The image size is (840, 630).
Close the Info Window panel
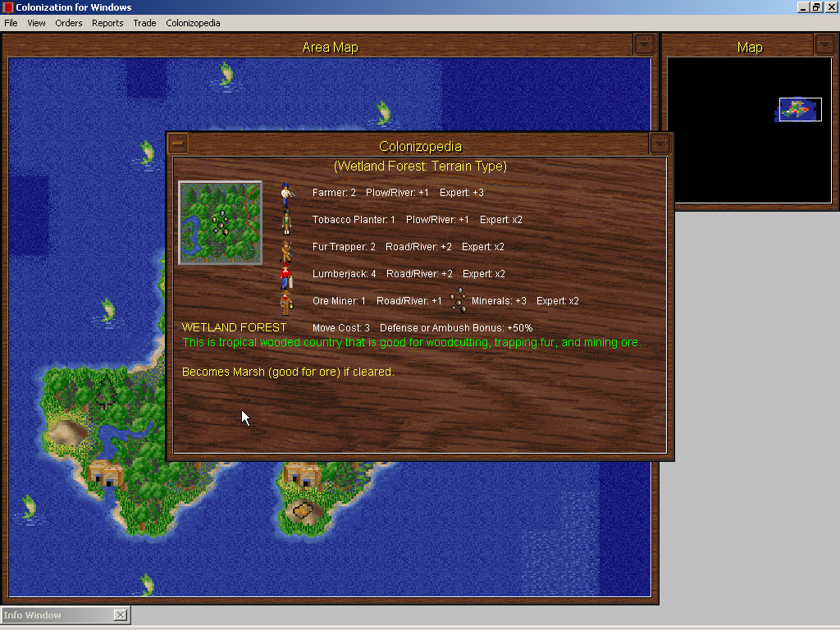pos(121,615)
